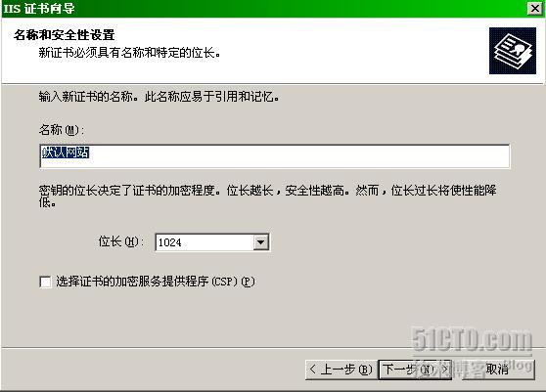Click the 新证书必须具有名称 subtitle text
The height and width of the screenshot is (392, 546).
pyautogui.click(x=129, y=53)
